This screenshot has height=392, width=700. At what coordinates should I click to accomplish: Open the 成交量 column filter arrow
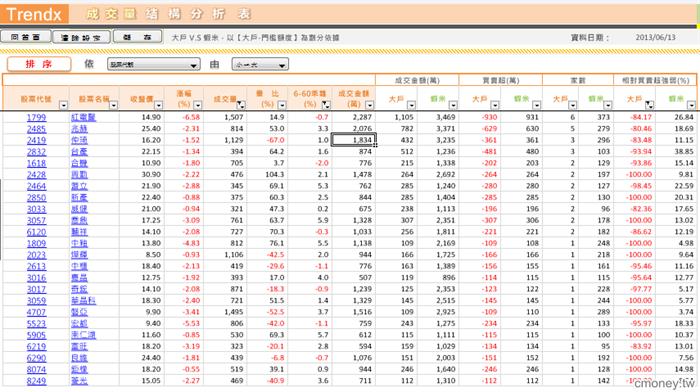241,105
